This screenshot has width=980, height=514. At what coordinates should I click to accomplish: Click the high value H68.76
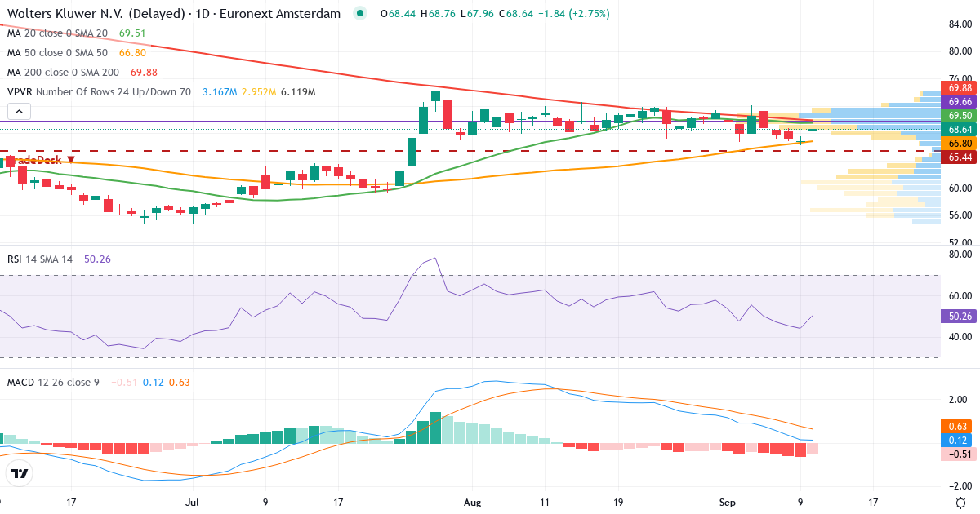pyautogui.click(x=439, y=14)
